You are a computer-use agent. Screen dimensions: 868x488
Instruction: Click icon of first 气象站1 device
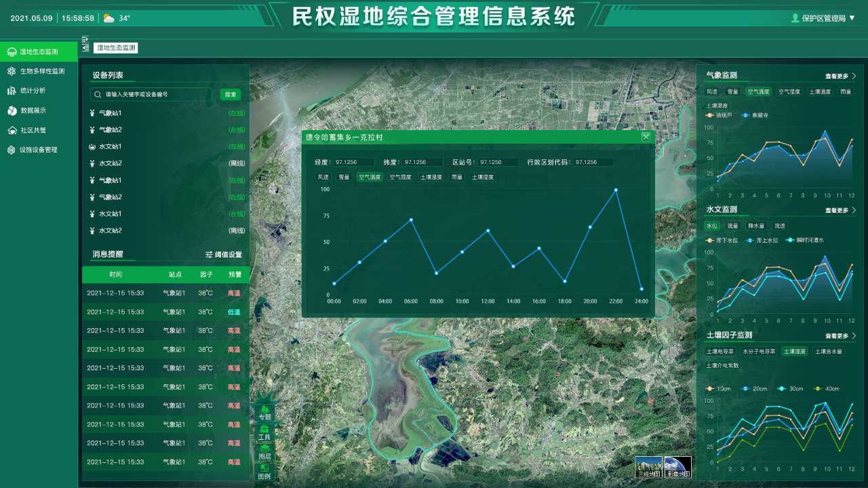coord(92,113)
